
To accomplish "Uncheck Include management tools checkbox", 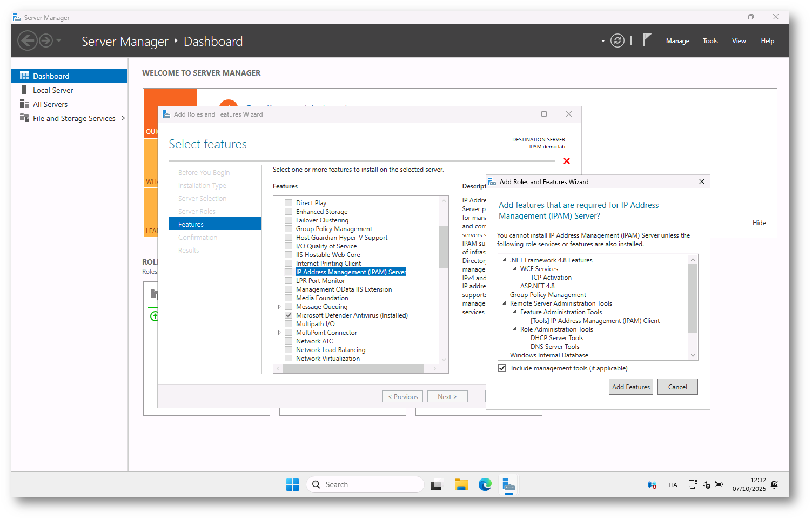I will coord(502,368).
